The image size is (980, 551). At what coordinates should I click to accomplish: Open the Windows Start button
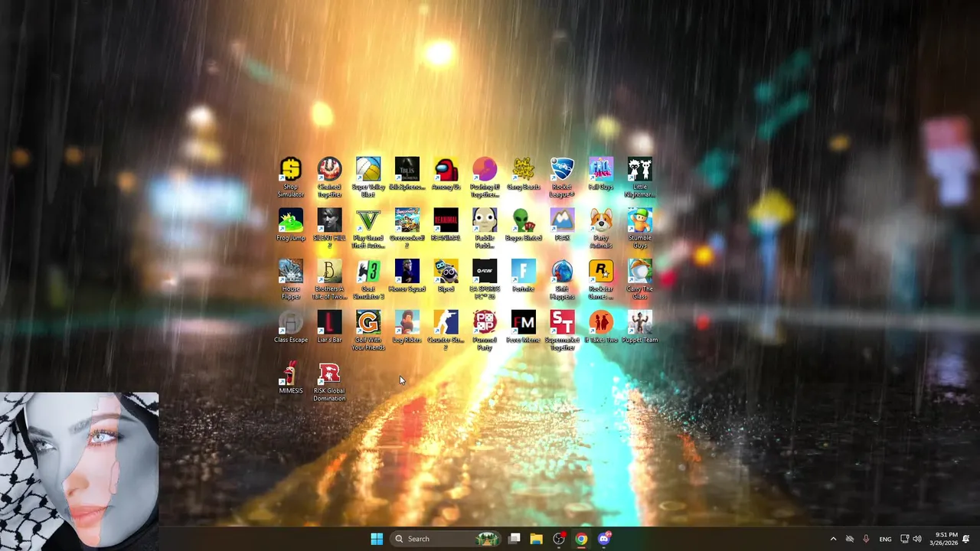(377, 539)
